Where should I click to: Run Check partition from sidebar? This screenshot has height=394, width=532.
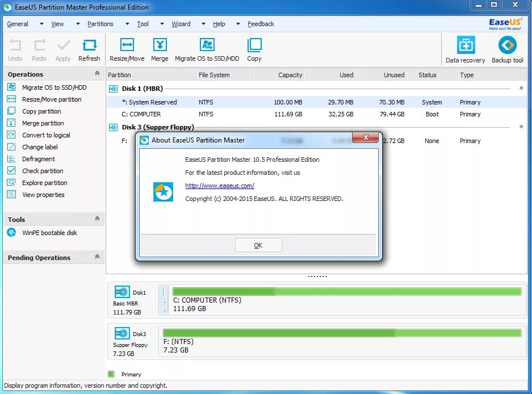(43, 171)
